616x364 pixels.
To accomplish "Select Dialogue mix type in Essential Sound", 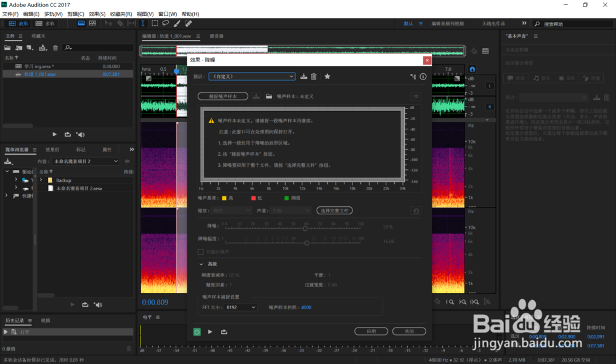I will point(516,78).
